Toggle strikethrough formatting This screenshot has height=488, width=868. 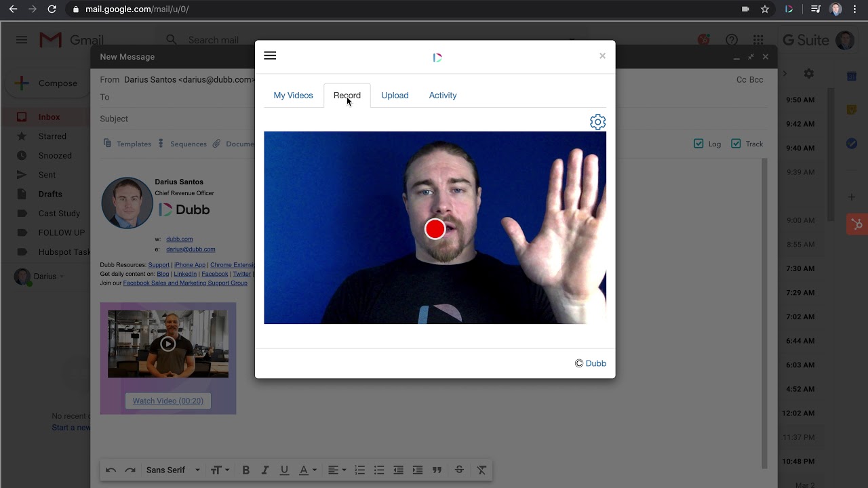459,470
